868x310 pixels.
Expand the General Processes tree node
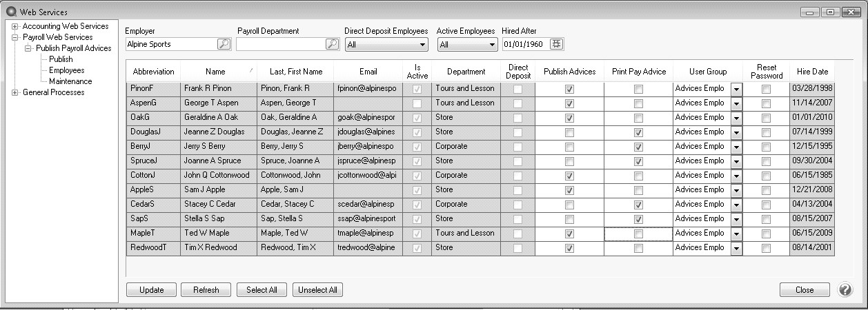[x=15, y=92]
